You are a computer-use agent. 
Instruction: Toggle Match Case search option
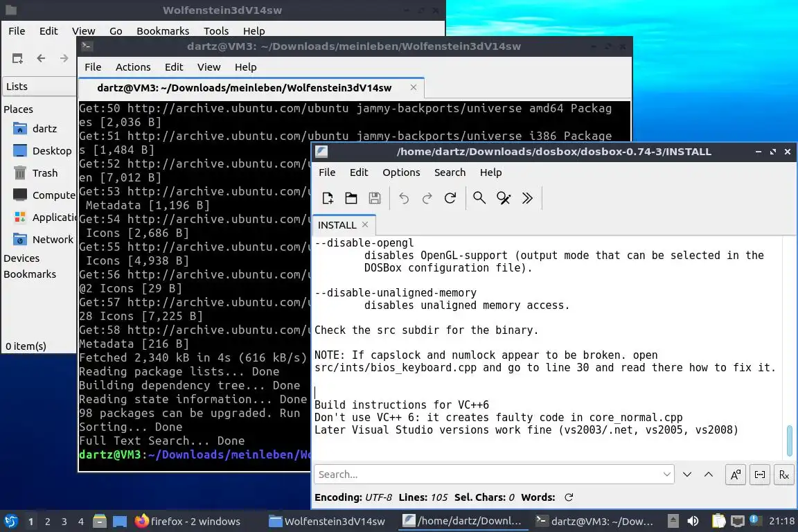coord(736,475)
